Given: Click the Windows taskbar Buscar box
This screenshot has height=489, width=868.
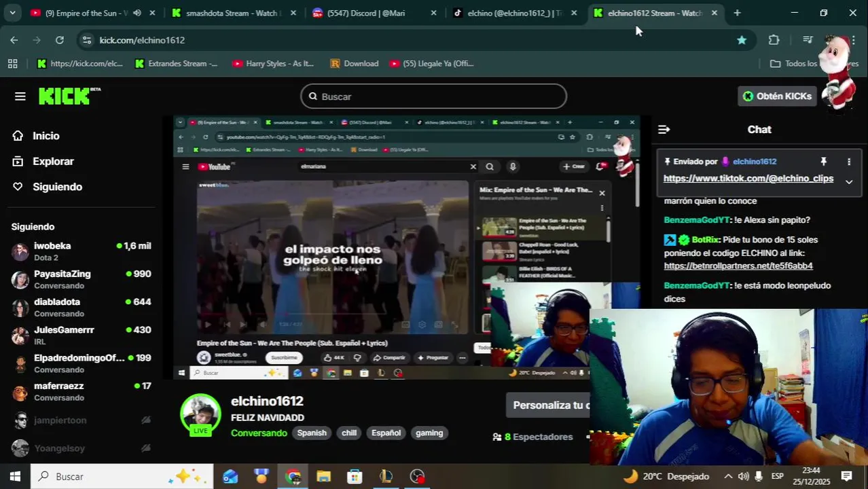Looking at the screenshot, I should (122, 477).
